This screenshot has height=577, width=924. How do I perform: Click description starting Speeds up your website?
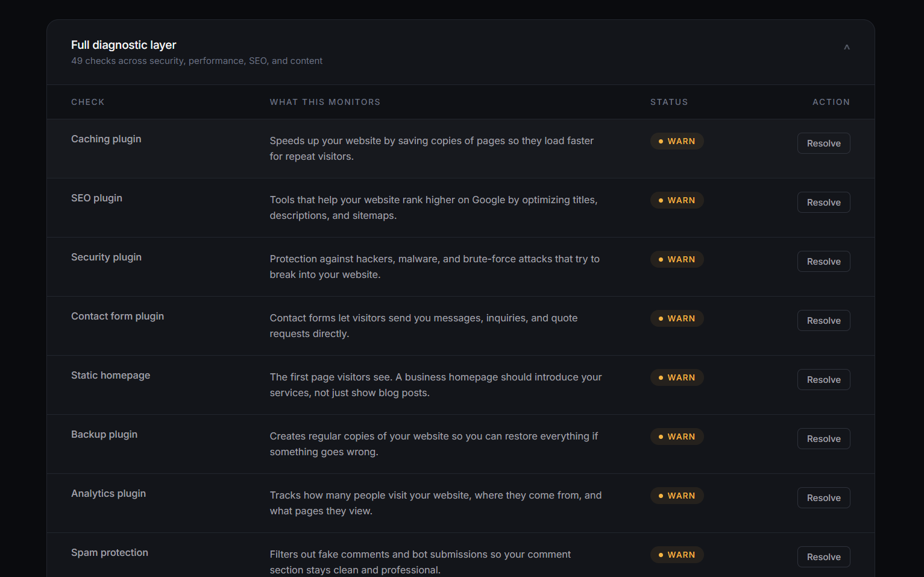pos(432,148)
